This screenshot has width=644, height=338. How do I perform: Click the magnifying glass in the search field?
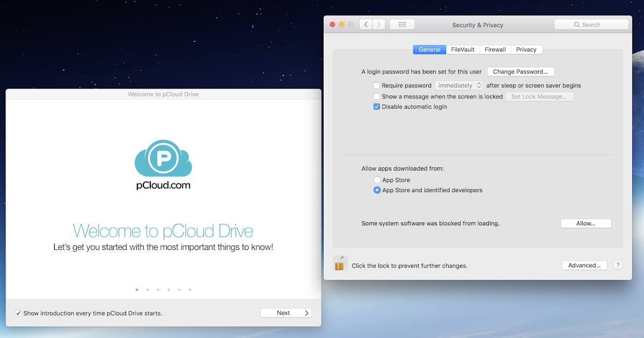576,24
